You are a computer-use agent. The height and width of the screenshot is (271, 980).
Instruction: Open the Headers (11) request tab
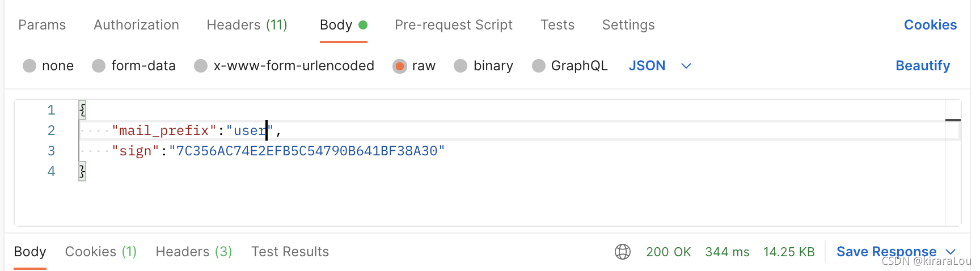pos(247,25)
